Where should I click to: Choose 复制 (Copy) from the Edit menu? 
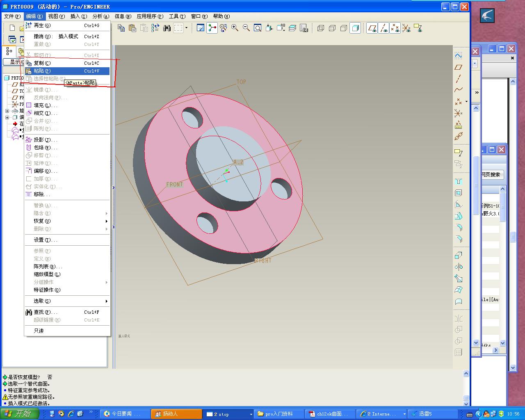[x=67, y=63]
